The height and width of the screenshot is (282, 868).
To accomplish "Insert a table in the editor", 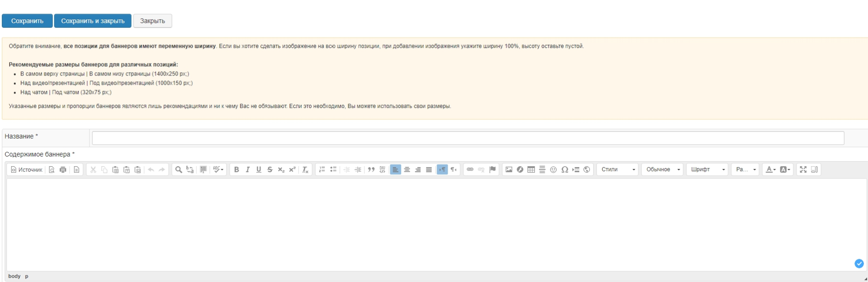I will pyautogui.click(x=531, y=169).
